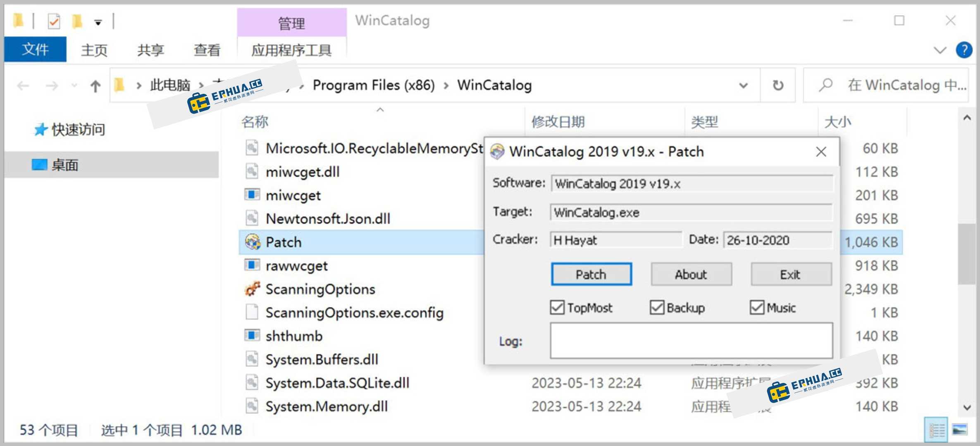
Task: Click the About button
Action: point(691,274)
